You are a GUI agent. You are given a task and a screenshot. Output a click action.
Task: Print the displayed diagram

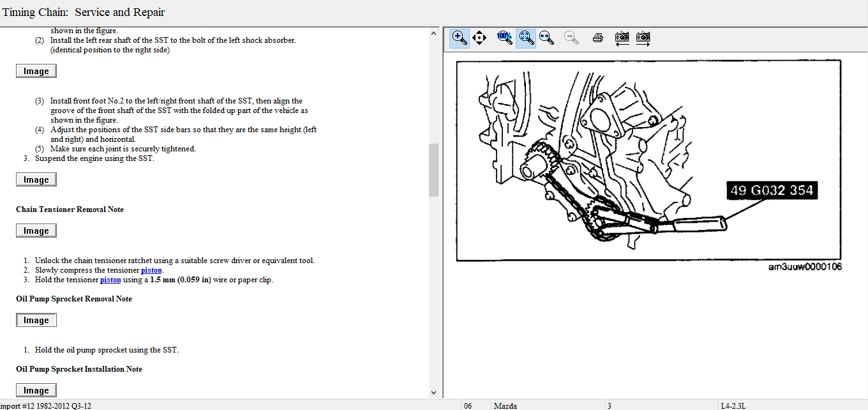pos(598,38)
